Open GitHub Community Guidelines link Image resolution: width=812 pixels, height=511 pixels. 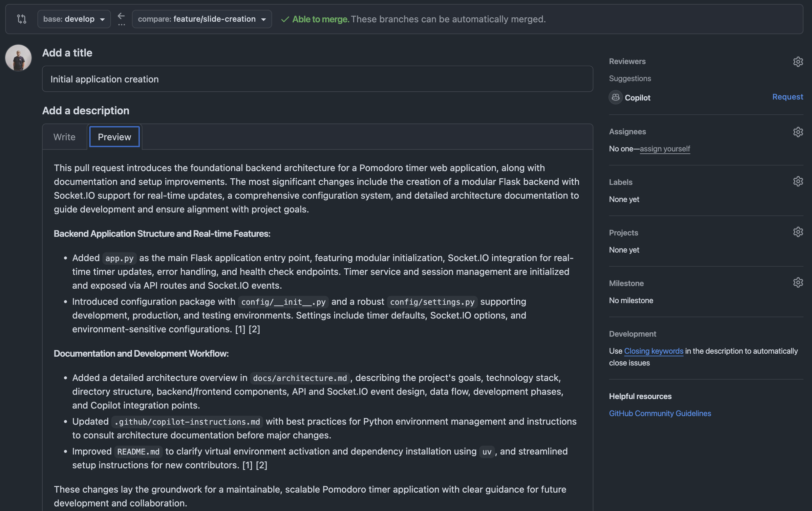(x=660, y=413)
